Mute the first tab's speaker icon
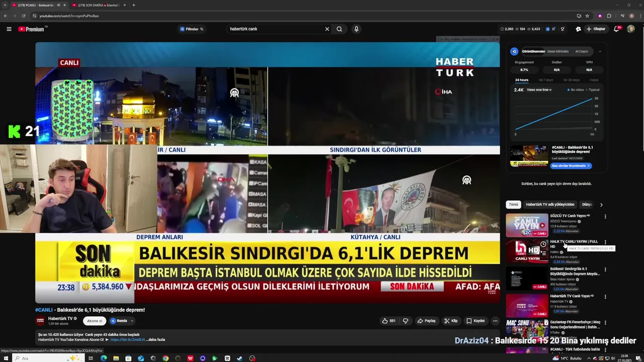 [x=58, y=5]
